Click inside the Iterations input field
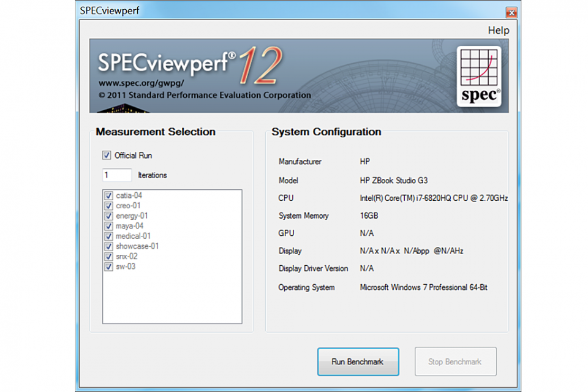 [x=116, y=175]
